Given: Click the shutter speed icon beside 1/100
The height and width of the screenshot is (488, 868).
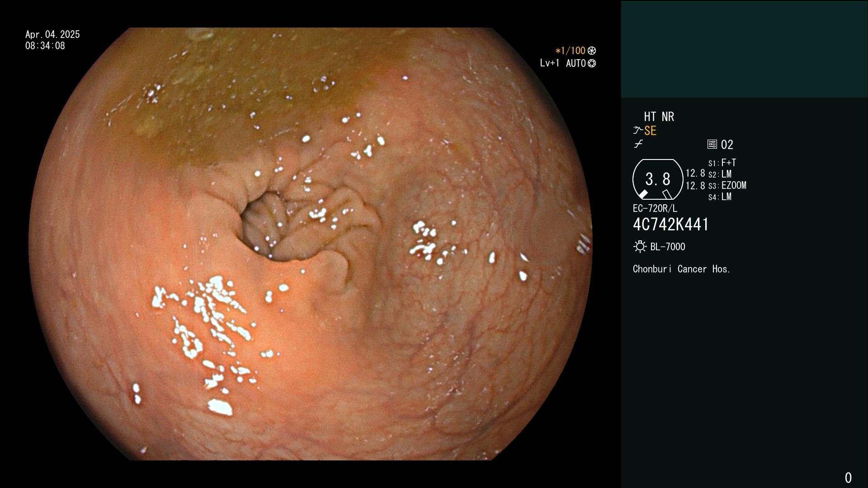Looking at the screenshot, I should point(592,51).
